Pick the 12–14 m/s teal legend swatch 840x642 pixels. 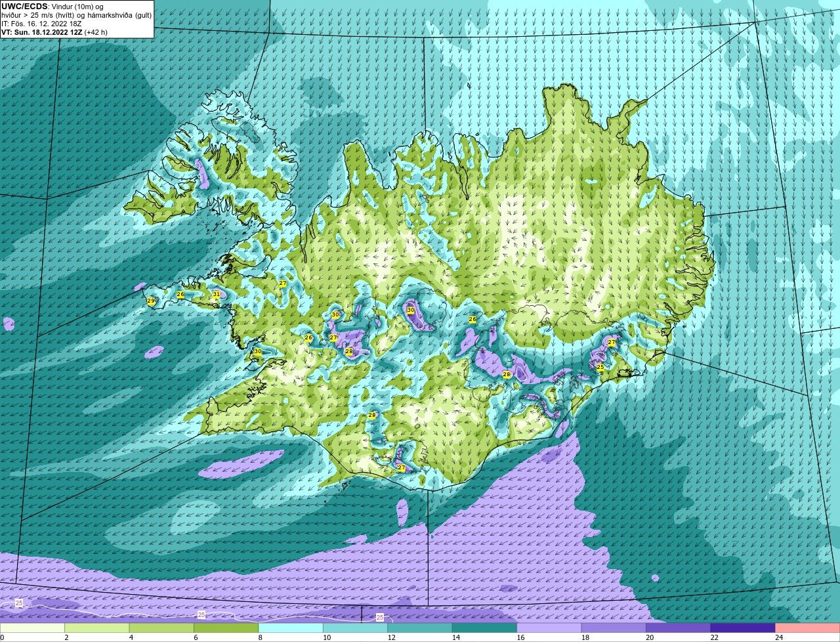420,628
